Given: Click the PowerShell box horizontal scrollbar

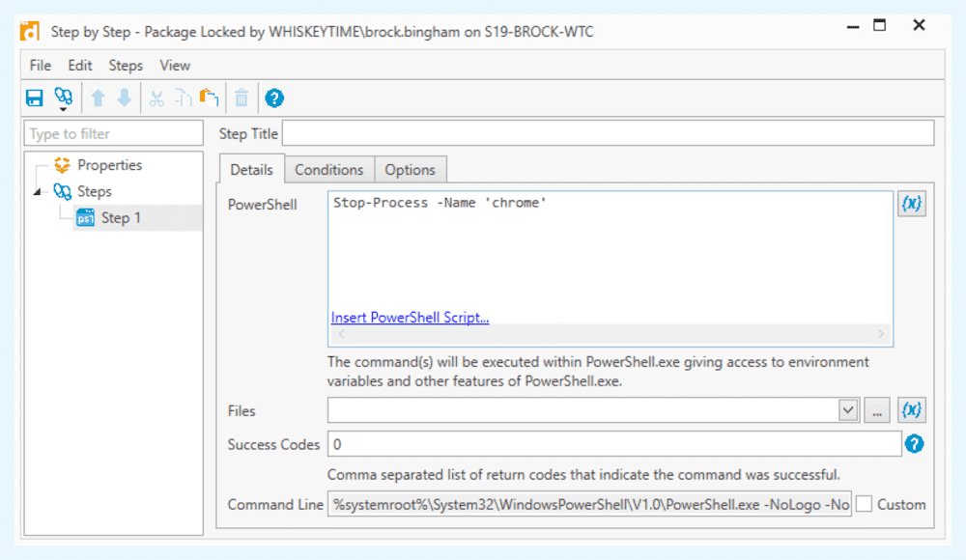Looking at the screenshot, I should (611, 333).
